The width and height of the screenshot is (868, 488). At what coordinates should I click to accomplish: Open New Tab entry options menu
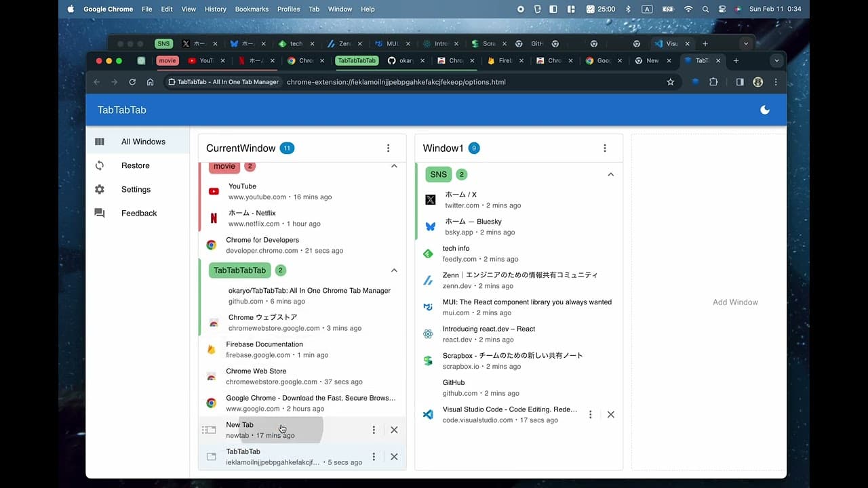(x=374, y=430)
